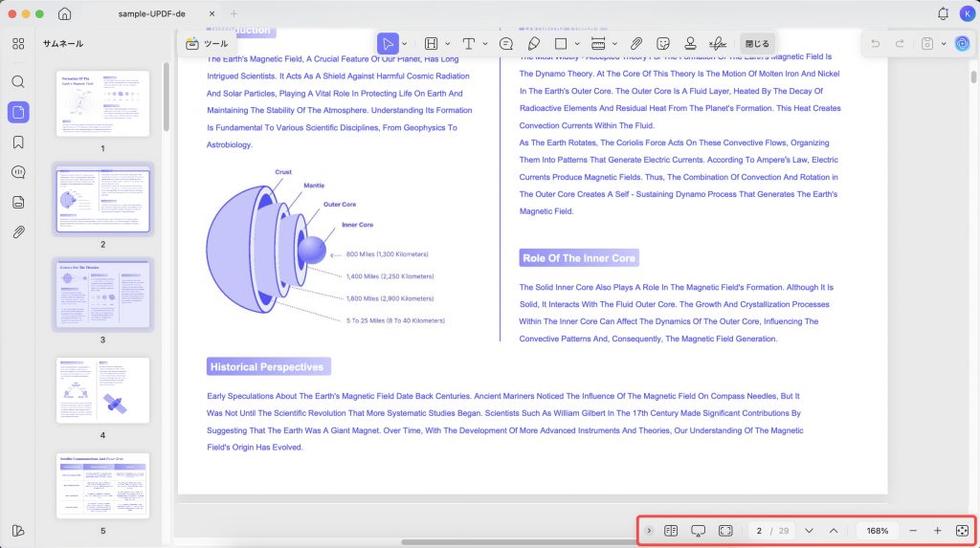Click the Historical Perspectives heading
980x548 pixels.
pos(268,367)
